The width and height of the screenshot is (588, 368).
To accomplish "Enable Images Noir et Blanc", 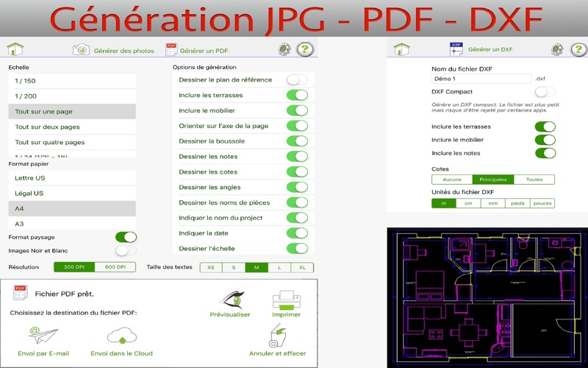I will [126, 250].
